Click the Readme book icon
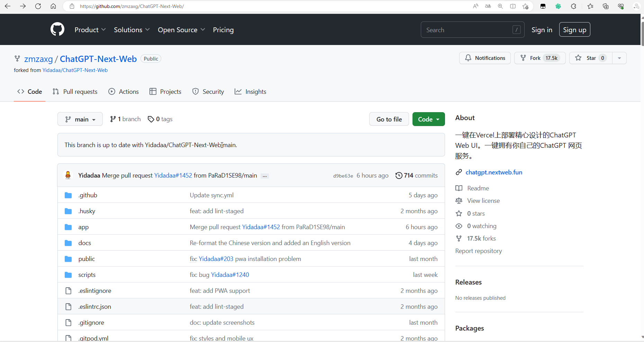Screen dimensions: 644x342 click(459, 188)
